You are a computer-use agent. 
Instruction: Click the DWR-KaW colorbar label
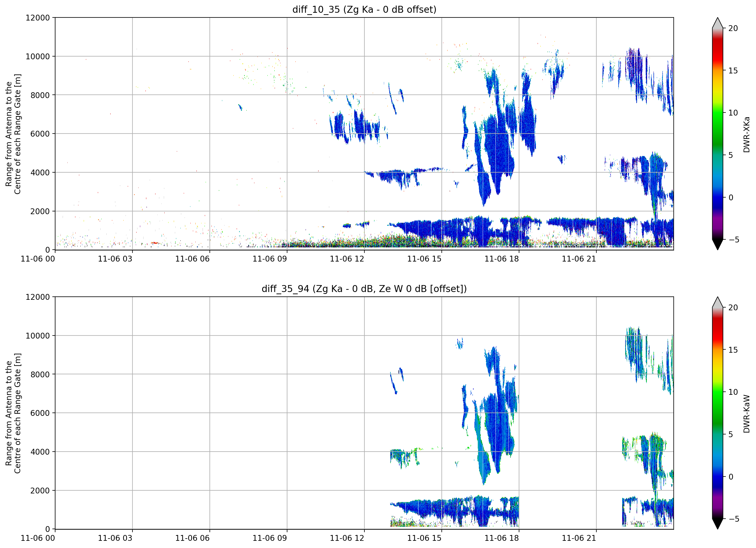coord(746,414)
